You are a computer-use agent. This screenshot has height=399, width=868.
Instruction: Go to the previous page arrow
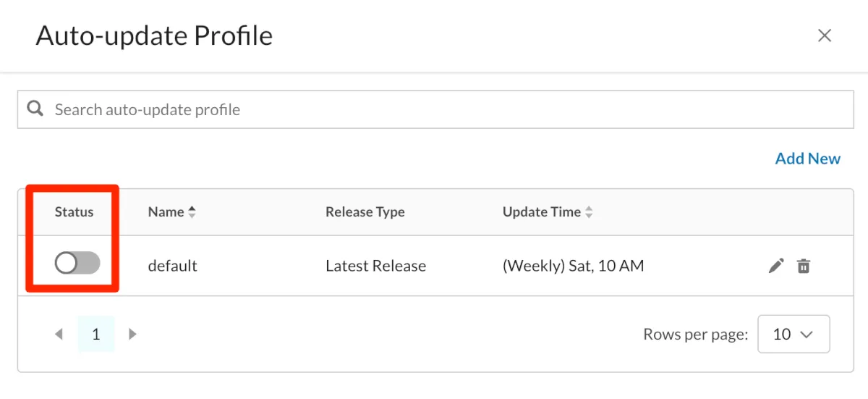coord(59,335)
